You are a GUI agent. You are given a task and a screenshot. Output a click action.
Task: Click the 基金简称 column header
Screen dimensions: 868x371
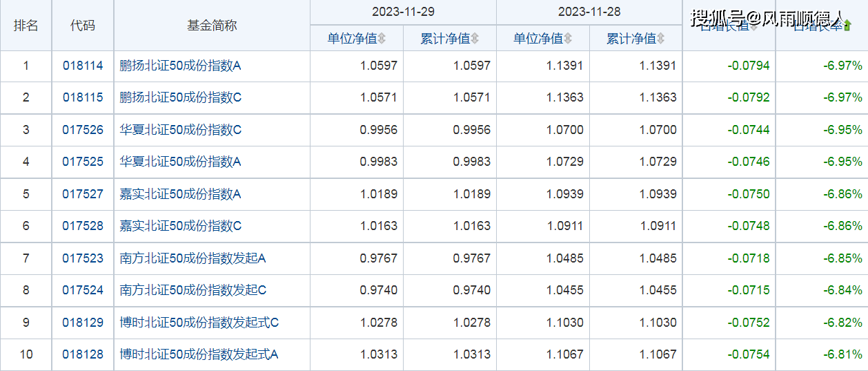click(x=212, y=26)
